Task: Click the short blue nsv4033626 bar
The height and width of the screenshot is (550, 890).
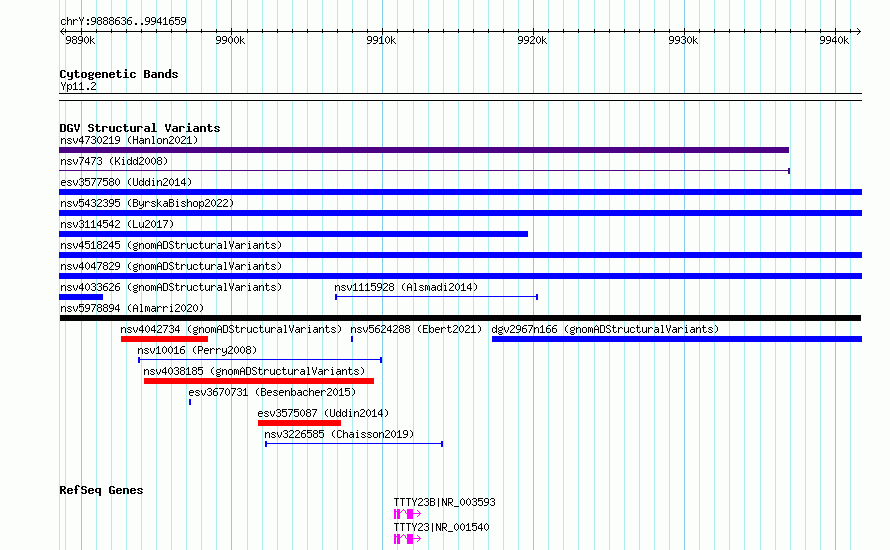Action: [81, 297]
